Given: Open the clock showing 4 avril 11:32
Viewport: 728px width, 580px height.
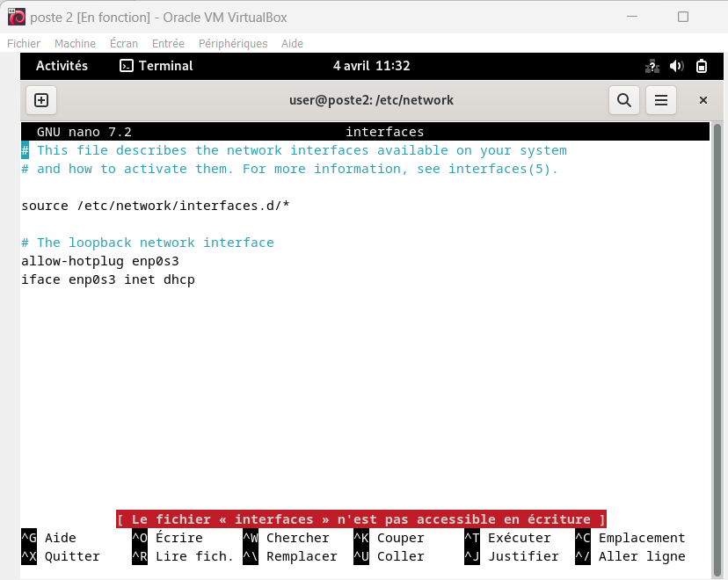Looking at the screenshot, I should [x=371, y=66].
